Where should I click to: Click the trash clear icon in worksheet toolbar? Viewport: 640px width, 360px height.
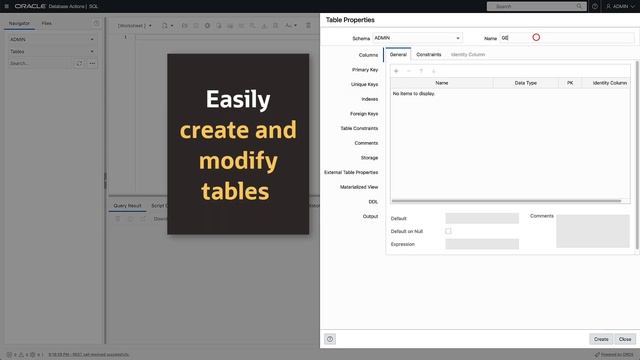[x=309, y=25]
